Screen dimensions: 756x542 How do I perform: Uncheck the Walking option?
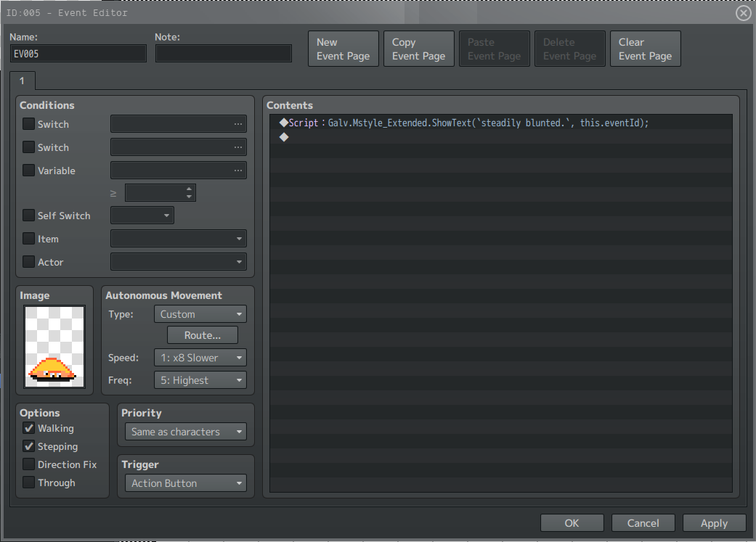(29, 428)
